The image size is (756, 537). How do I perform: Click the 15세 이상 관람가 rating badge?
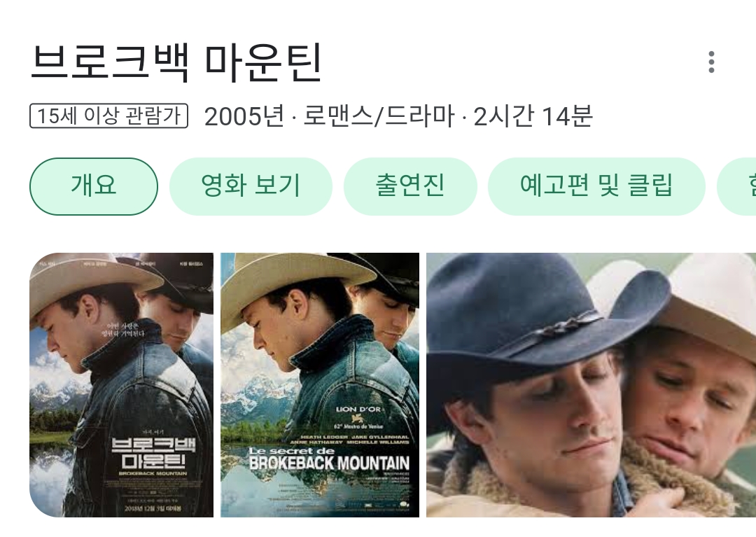109,116
